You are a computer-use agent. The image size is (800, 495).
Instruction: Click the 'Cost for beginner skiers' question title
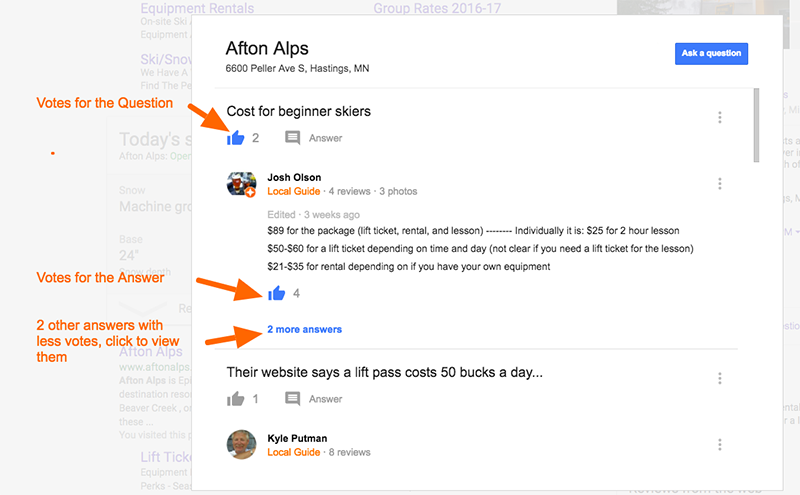(298, 111)
